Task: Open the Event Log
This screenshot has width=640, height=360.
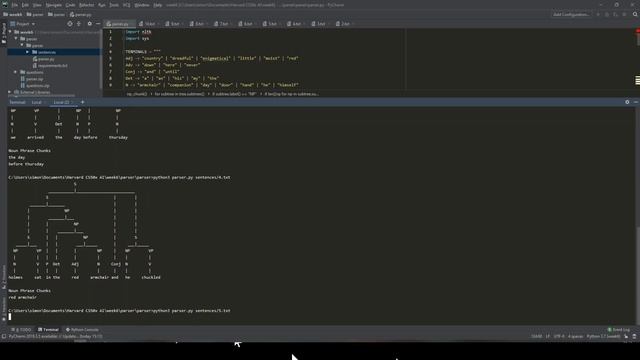Action: coord(619,329)
